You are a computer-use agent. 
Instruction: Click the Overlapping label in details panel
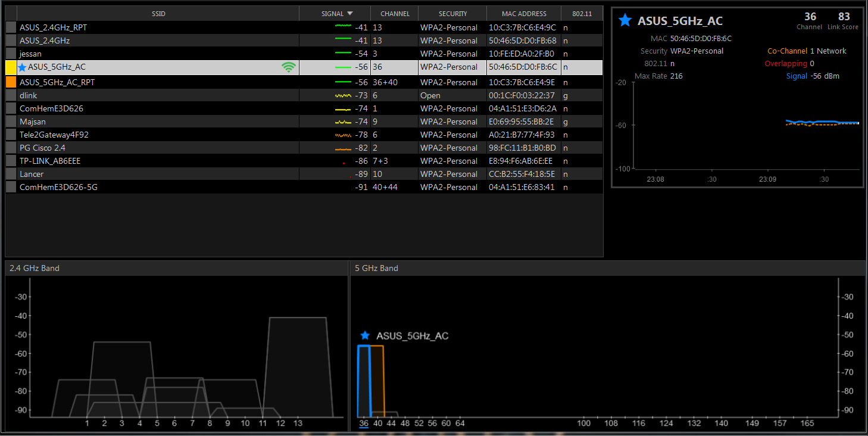click(786, 63)
